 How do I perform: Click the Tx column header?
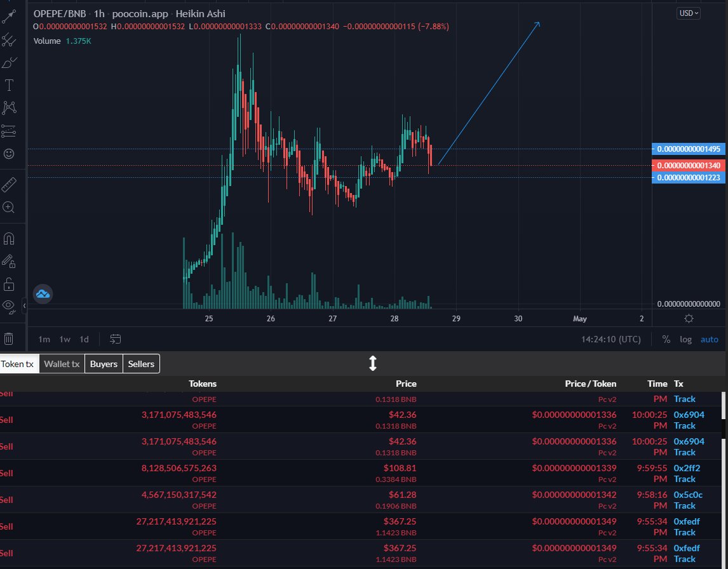click(679, 384)
